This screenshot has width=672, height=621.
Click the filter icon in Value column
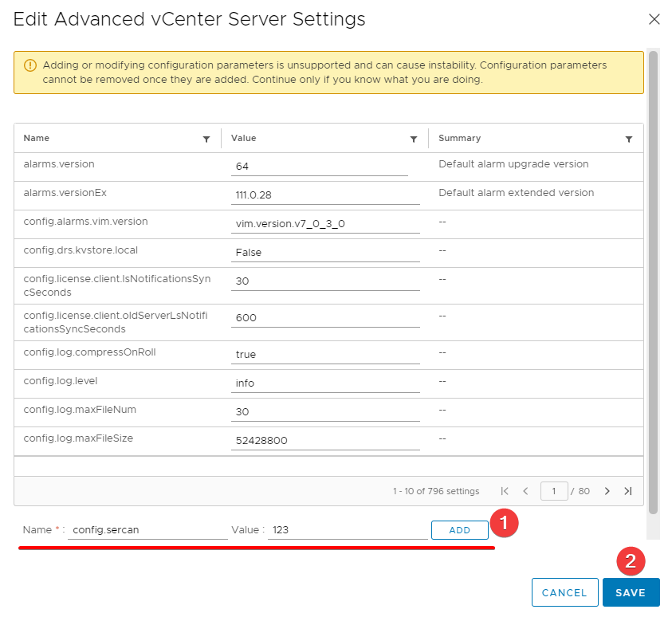tap(414, 140)
